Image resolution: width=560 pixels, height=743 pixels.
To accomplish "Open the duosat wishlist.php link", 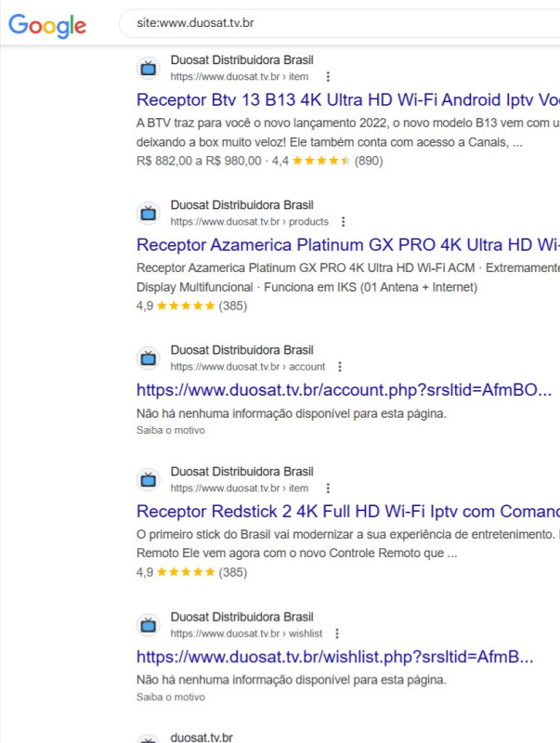I will 335,658.
